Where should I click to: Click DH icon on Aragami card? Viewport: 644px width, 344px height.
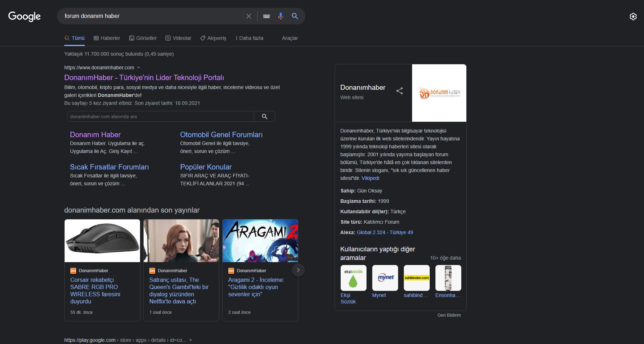(x=231, y=271)
